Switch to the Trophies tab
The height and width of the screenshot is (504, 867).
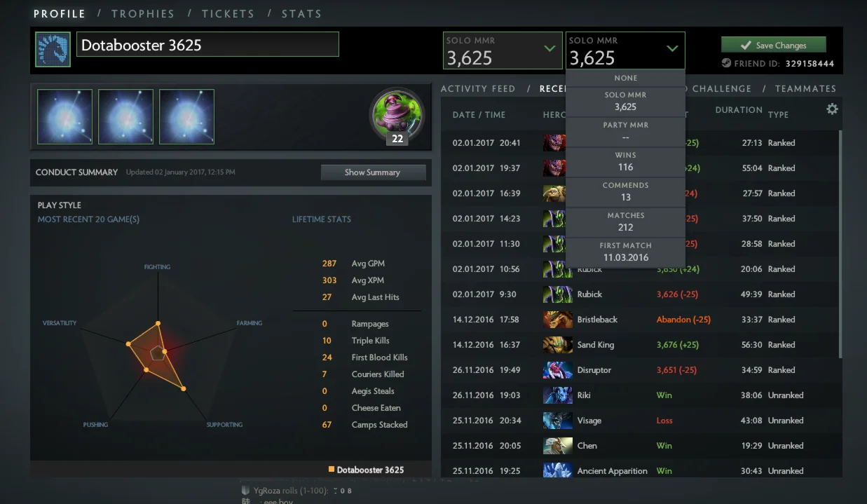[143, 14]
